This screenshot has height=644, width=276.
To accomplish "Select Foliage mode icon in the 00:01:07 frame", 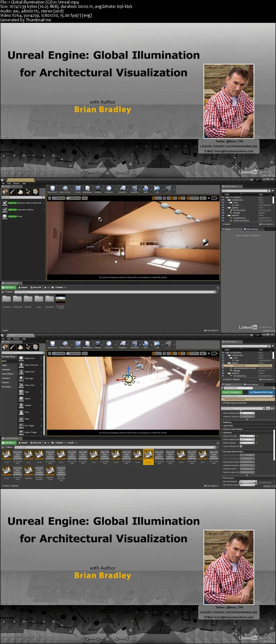I will click(28, 192).
